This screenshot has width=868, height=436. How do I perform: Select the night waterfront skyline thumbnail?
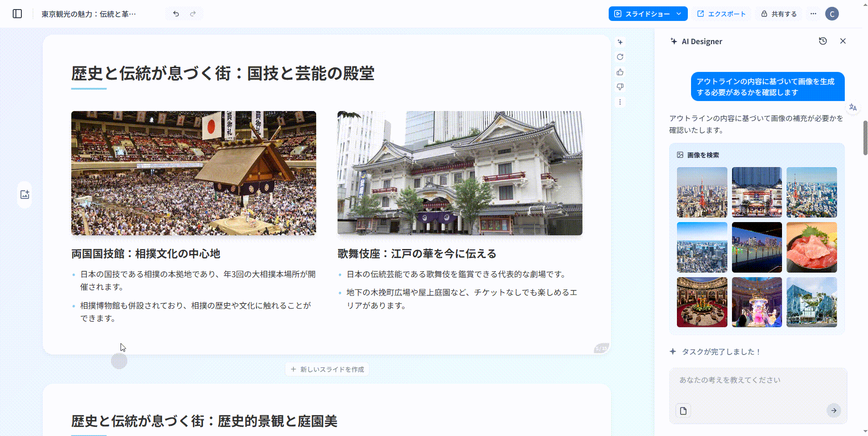[x=757, y=247]
